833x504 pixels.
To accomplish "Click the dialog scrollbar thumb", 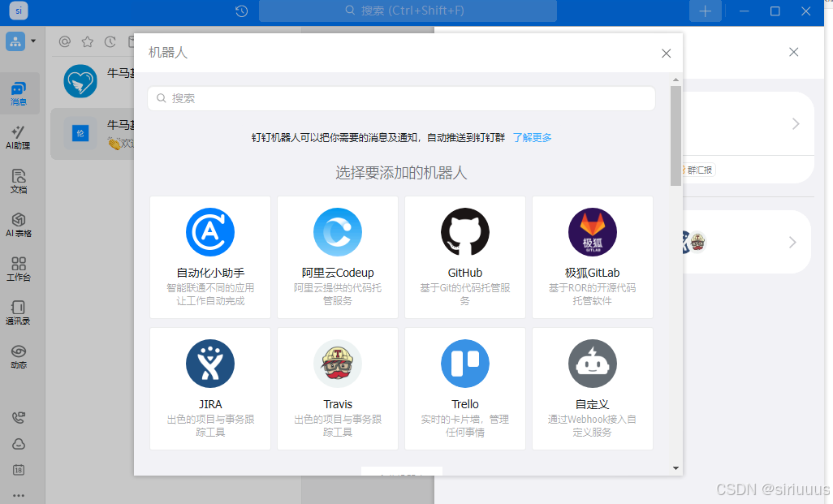I will click(x=675, y=136).
